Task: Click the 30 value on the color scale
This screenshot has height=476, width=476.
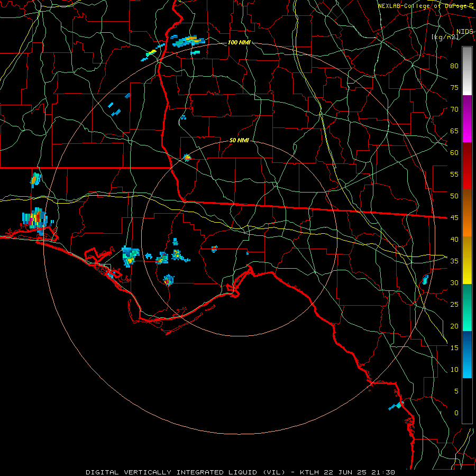Action: point(454,282)
